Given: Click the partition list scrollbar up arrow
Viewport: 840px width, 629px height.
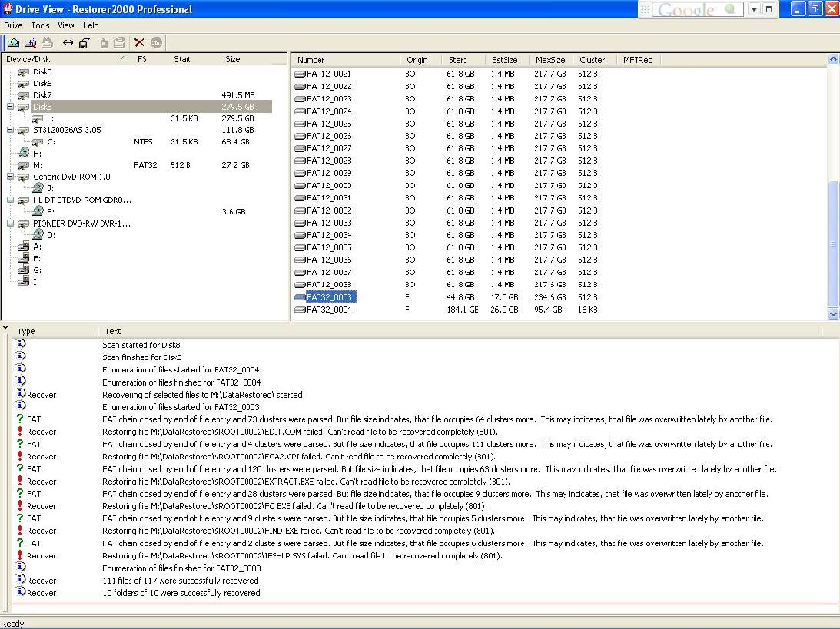Looking at the screenshot, I should coord(834,59).
